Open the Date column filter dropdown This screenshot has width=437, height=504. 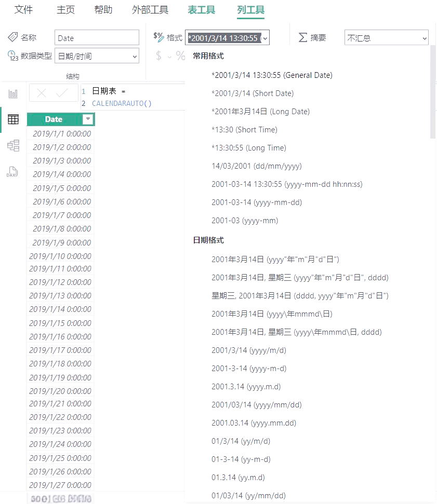point(87,119)
